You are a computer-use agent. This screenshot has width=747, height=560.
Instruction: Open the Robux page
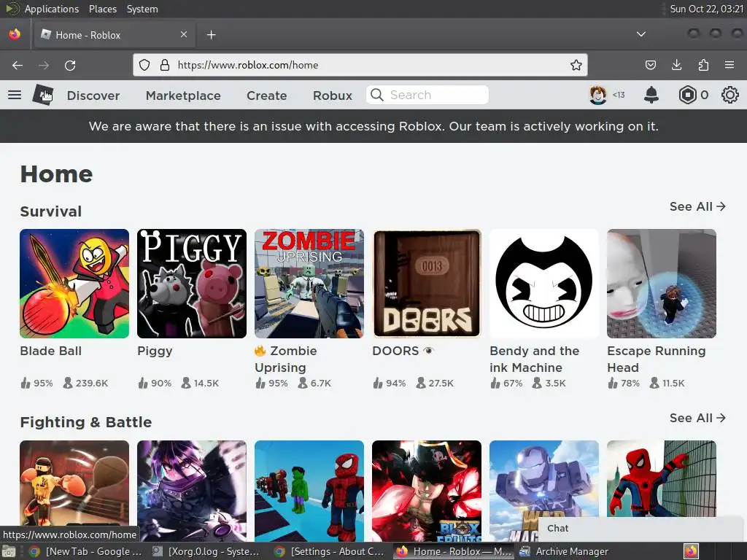pos(333,96)
